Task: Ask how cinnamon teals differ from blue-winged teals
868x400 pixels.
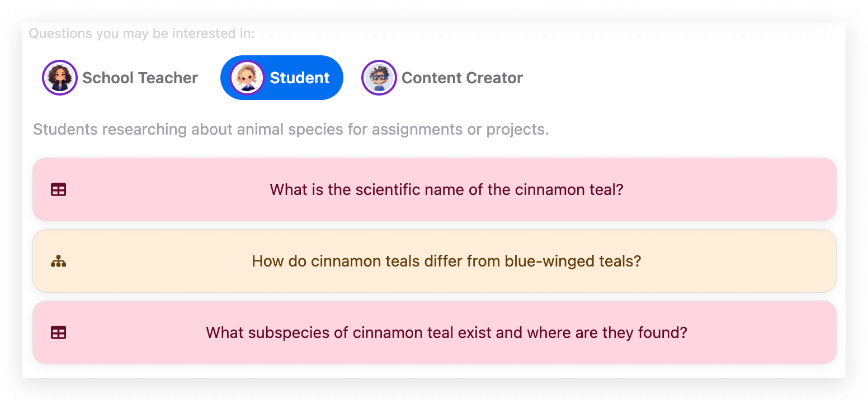Action: pos(446,261)
